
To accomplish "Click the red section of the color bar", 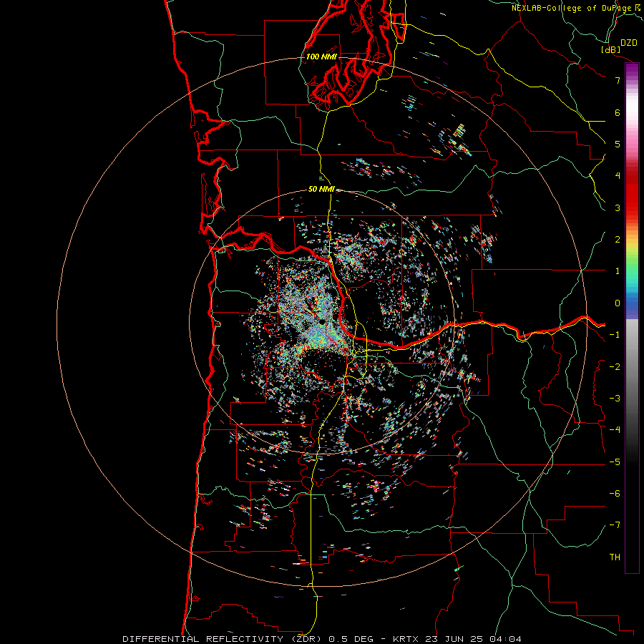I will [x=632, y=193].
